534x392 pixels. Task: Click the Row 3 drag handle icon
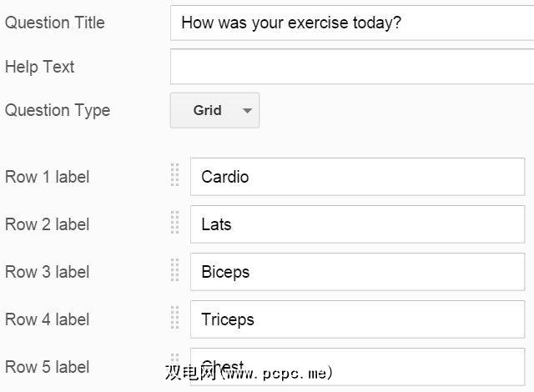coord(175,271)
